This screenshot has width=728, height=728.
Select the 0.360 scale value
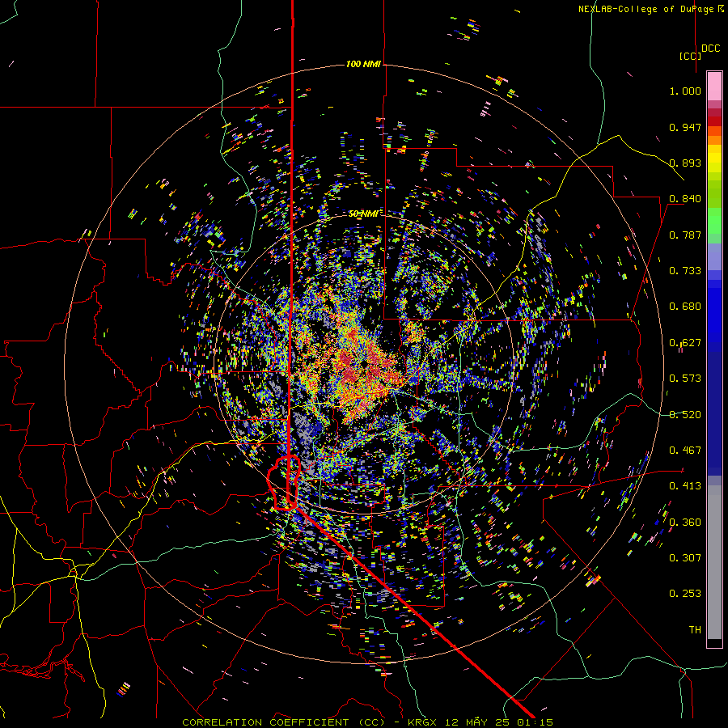(685, 523)
